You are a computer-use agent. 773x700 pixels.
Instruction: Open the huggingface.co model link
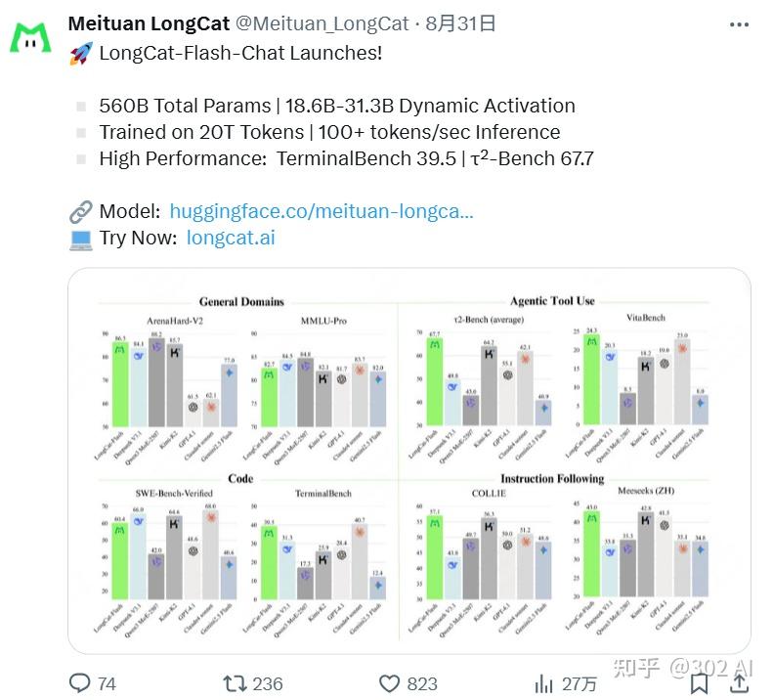point(321,211)
